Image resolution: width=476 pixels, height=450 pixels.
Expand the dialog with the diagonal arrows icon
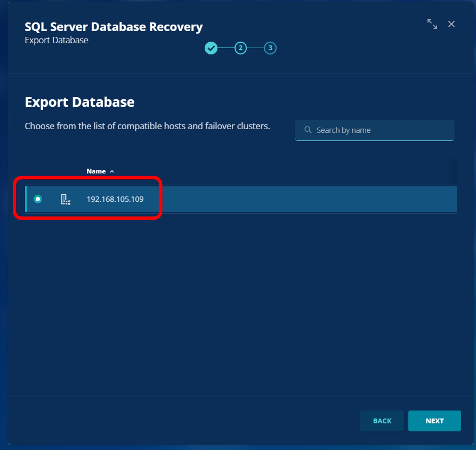tap(432, 24)
